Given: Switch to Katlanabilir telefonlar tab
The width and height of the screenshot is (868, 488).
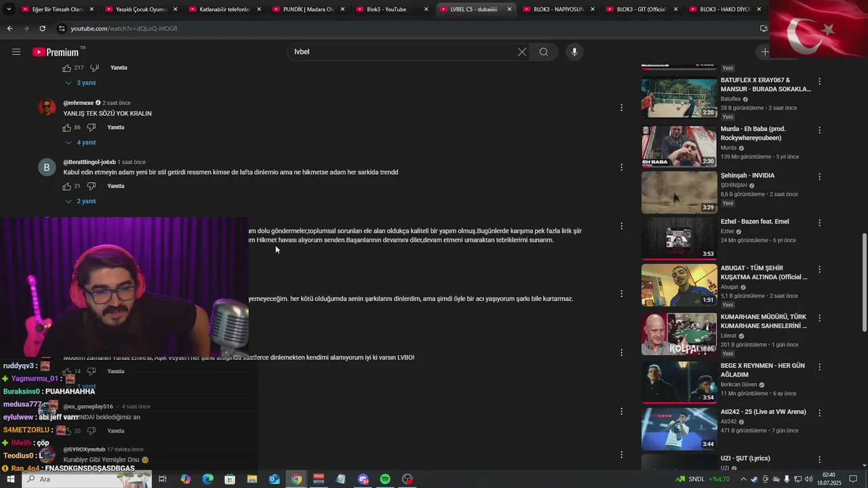Looking at the screenshot, I should pyautogui.click(x=224, y=9).
